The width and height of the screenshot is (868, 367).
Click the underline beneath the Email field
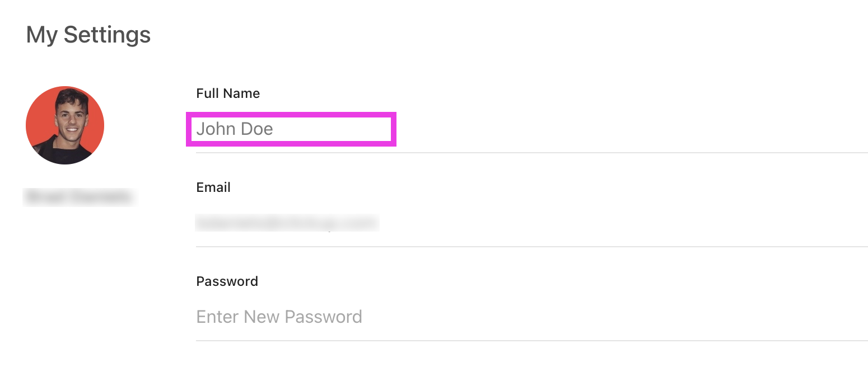pyautogui.click(x=531, y=246)
